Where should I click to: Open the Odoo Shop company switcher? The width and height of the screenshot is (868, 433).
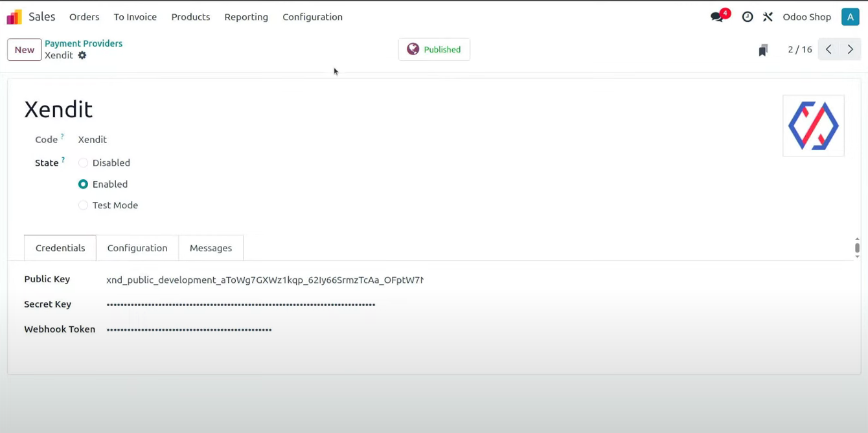(806, 17)
